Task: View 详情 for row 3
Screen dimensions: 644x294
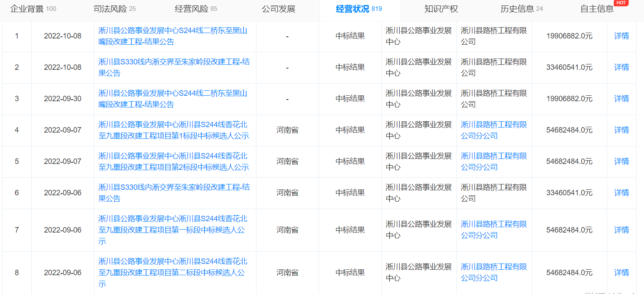Action: pos(621,99)
